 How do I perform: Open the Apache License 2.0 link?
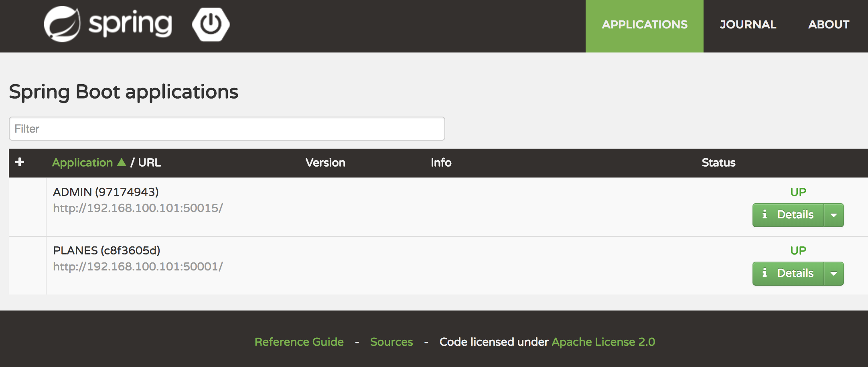[604, 342]
